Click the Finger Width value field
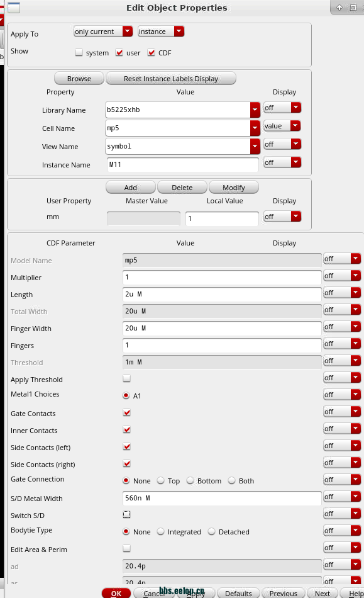The image size is (364, 598). click(222, 329)
